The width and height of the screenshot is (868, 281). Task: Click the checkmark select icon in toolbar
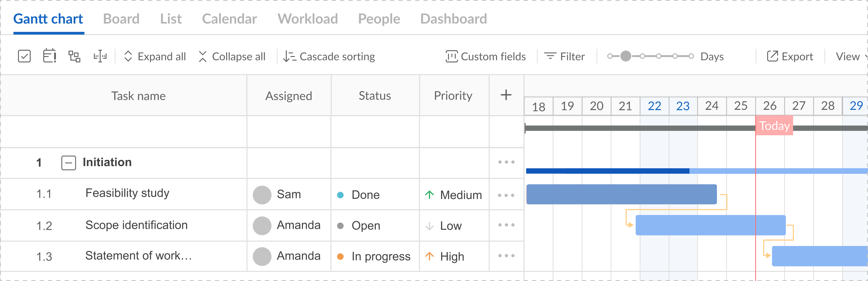pos(24,56)
